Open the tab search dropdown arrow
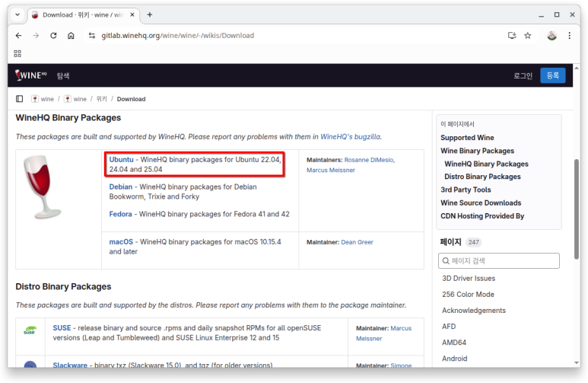 [17, 14]
